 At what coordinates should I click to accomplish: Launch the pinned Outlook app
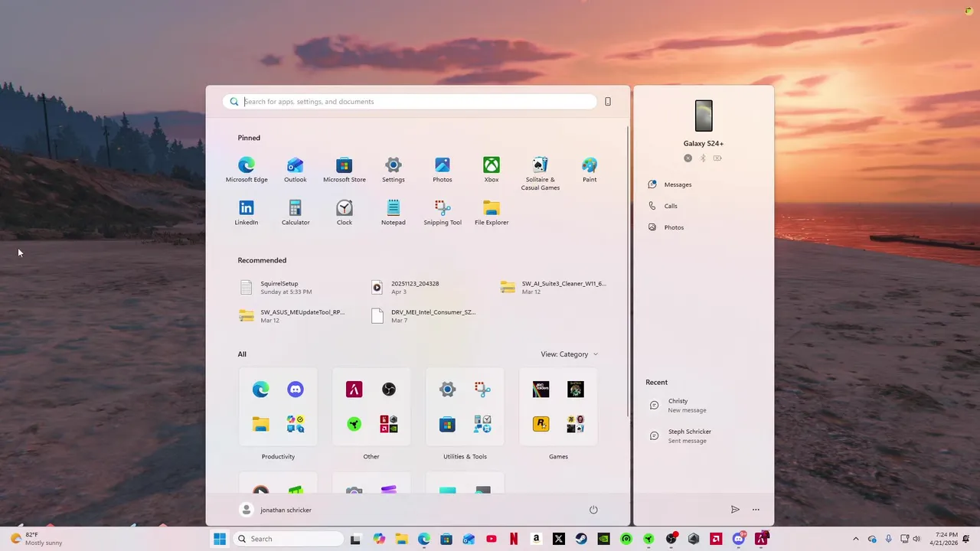tap(296, 170)
